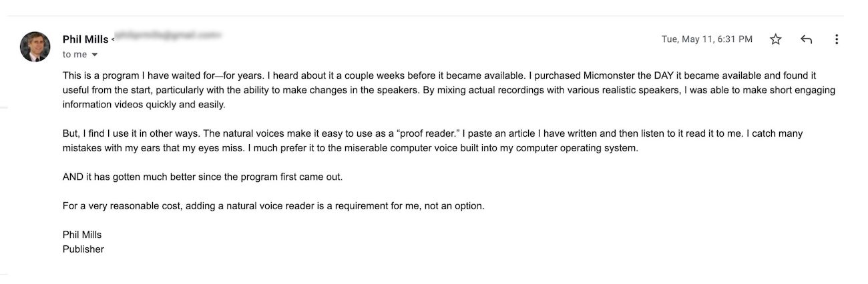Click the 'Publisher' title under signature
Image resolution: width=868 pixels, height=284 pixels.
(83, 249)
